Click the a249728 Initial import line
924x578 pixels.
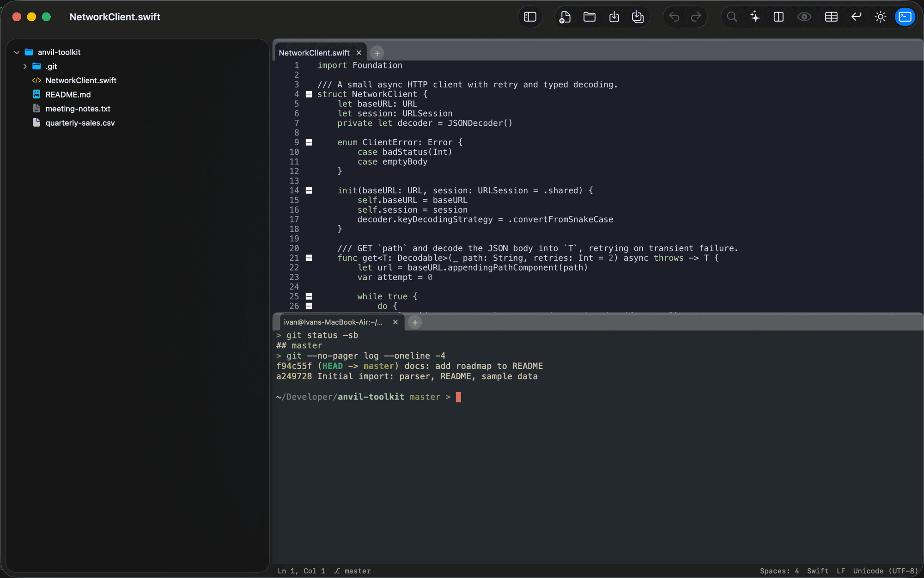[407, 376]
